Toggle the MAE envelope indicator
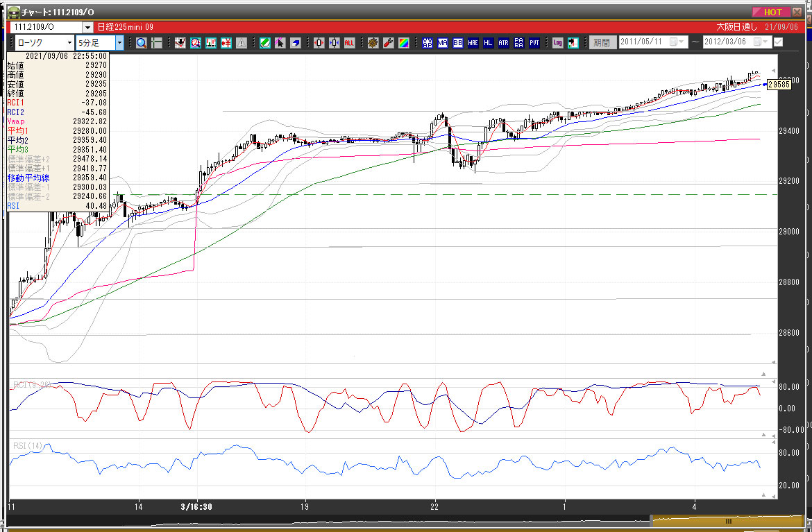Screen dimensions: 812x532 pos(473,43)
